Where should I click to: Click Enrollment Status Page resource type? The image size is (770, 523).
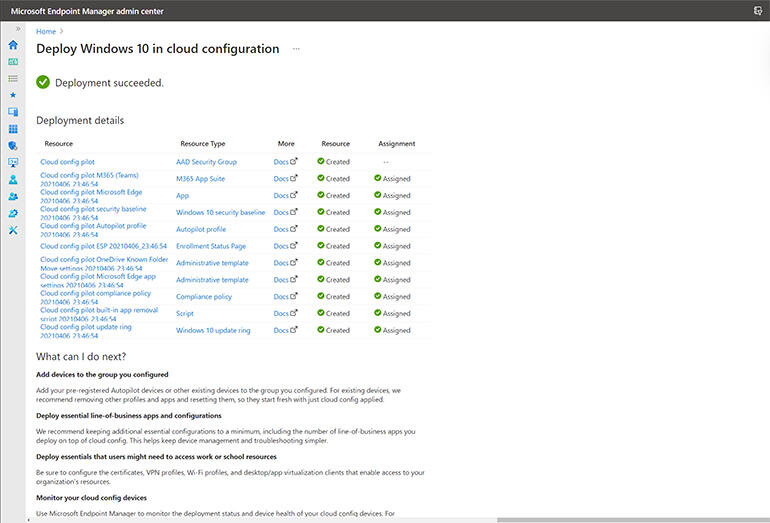[x=211, y=246]
